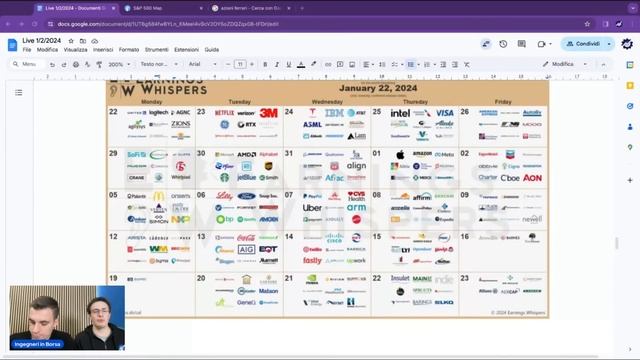
Task: Open the Guida menu
Action: coord(211,50)
